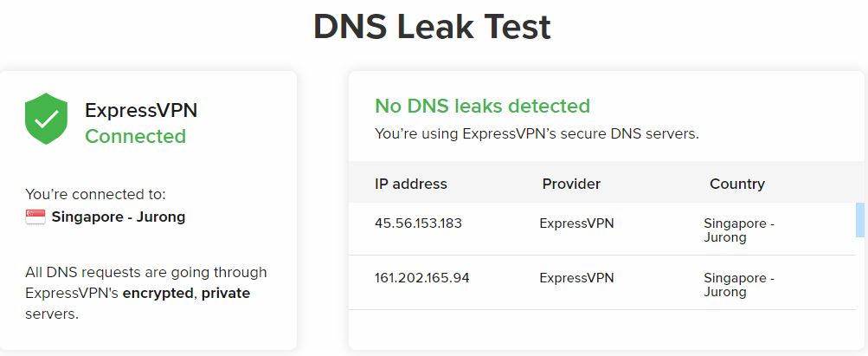Select IP address 45.56.153.183
Screen dimensions: 868x356
tap(419, 223)
